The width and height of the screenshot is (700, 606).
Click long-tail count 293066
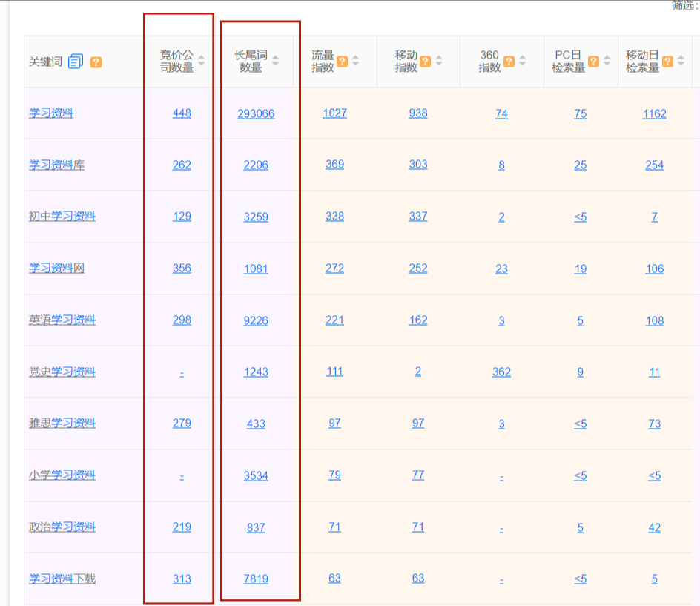(x=256, y=113)
